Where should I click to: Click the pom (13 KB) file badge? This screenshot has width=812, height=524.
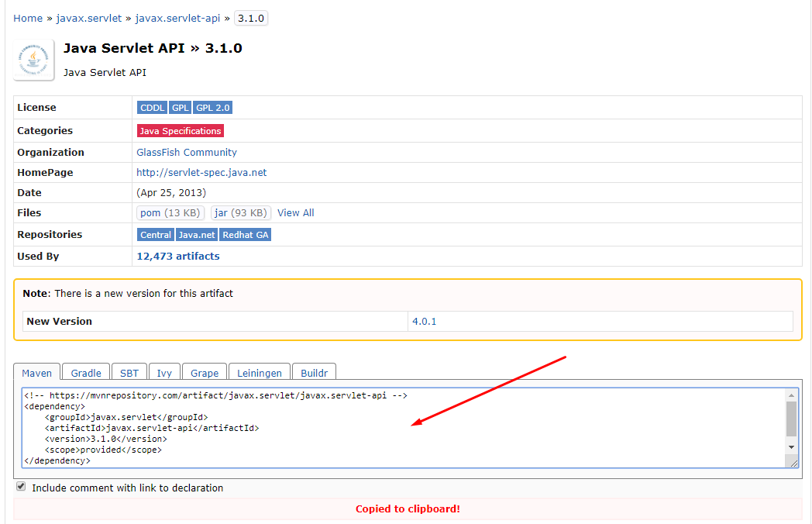point(170,212)
